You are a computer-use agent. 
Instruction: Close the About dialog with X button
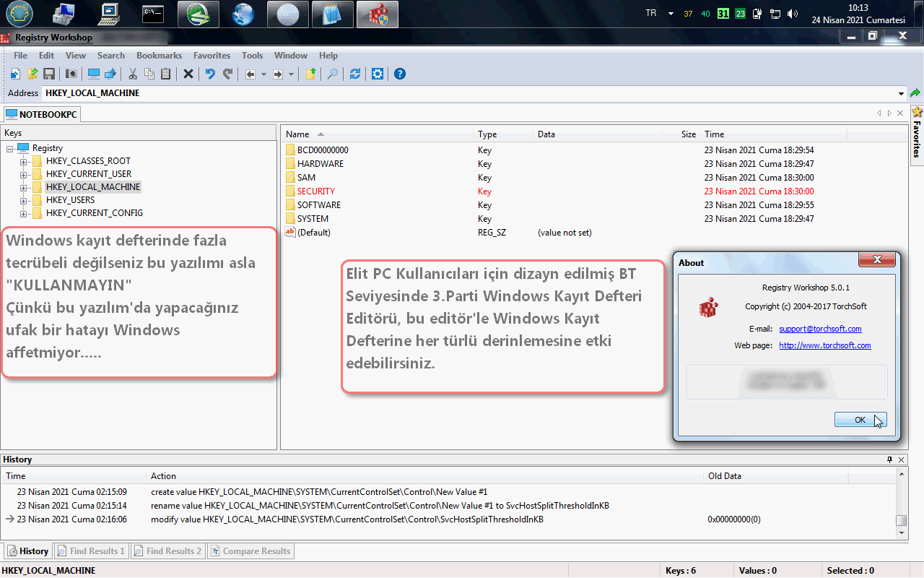(x=877, y=260)
